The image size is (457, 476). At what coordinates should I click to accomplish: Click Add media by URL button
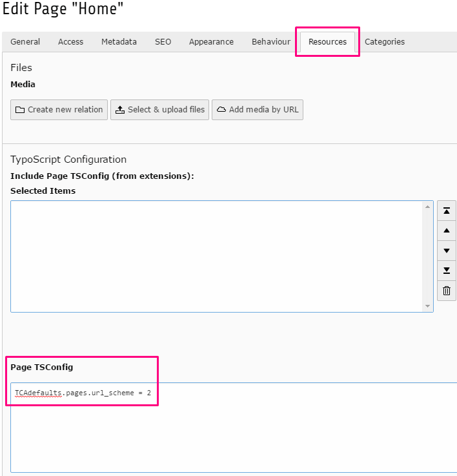pos(258,110)
